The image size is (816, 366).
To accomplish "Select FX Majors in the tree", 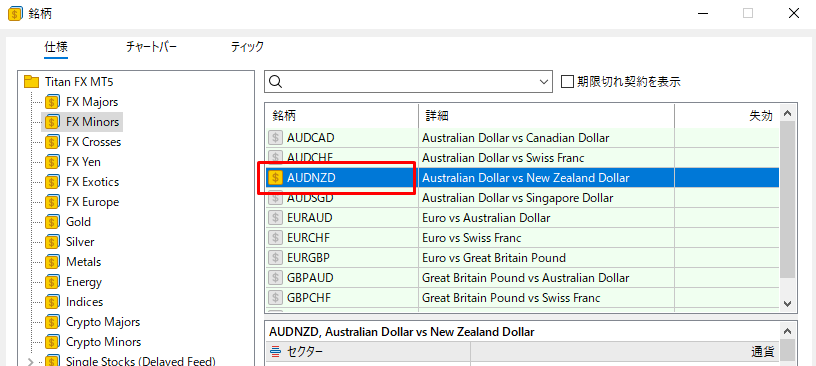I will [x=92, y=102].
